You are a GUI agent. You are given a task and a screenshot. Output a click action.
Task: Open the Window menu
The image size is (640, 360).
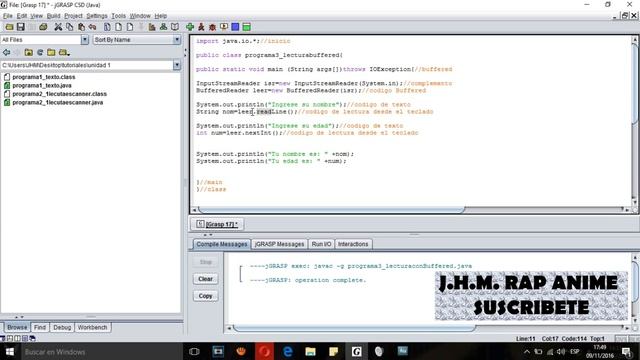(x=140, y=16)
